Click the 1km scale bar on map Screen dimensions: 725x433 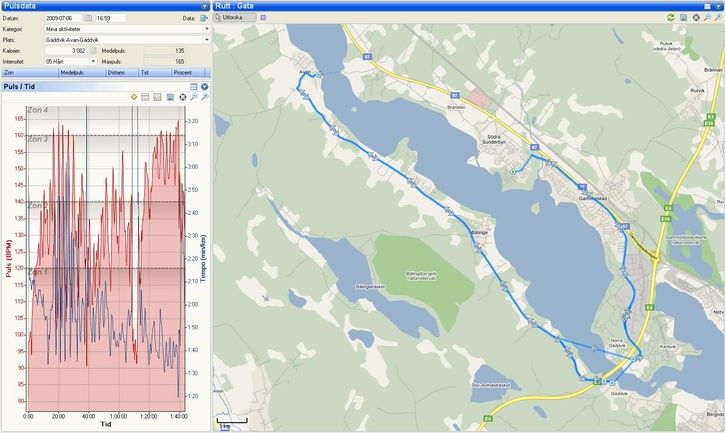pos(232,421)
